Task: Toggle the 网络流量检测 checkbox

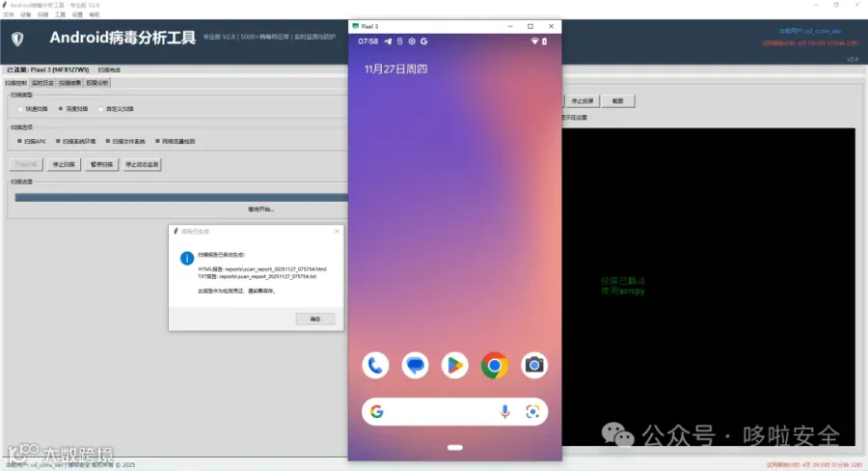Action: tap(176, 141)
